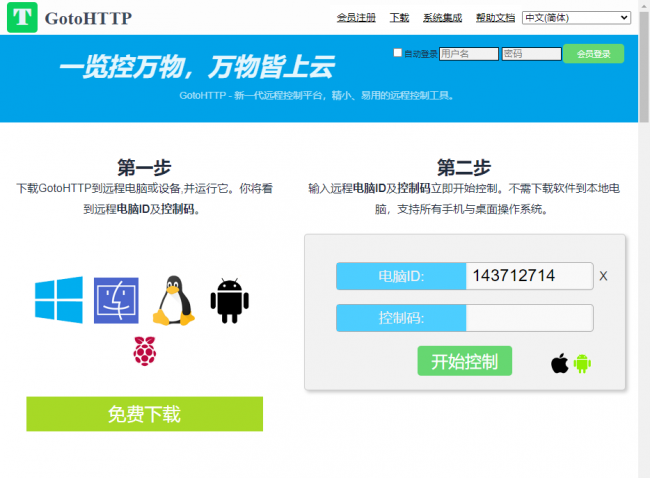Open the 会员注册 link
The image size is (650, 478).
pos(356,18)
